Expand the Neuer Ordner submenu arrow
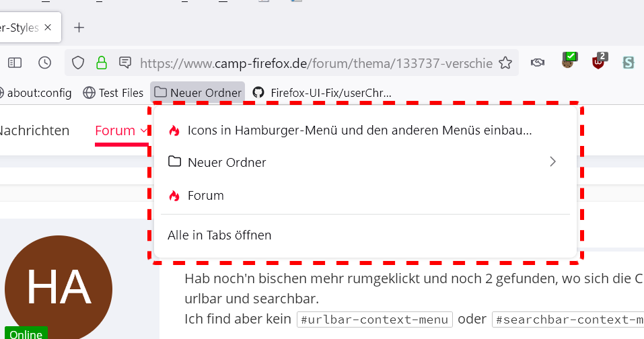Screen dimensions: 644x339 [552, 162]
